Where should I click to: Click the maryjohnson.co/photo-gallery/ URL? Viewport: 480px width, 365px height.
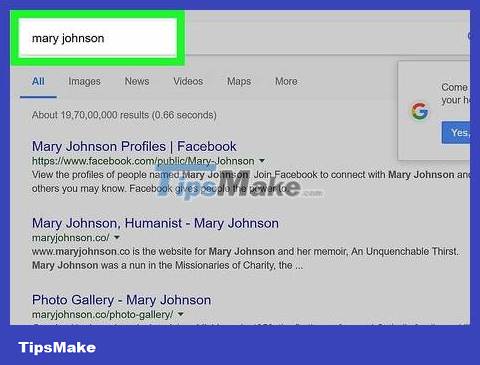102,315
